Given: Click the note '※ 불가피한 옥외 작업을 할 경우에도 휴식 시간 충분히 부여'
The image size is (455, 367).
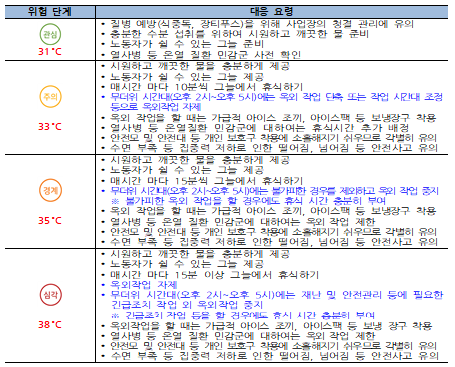Looking at the screenshot, I should click(x=248, y=201).
